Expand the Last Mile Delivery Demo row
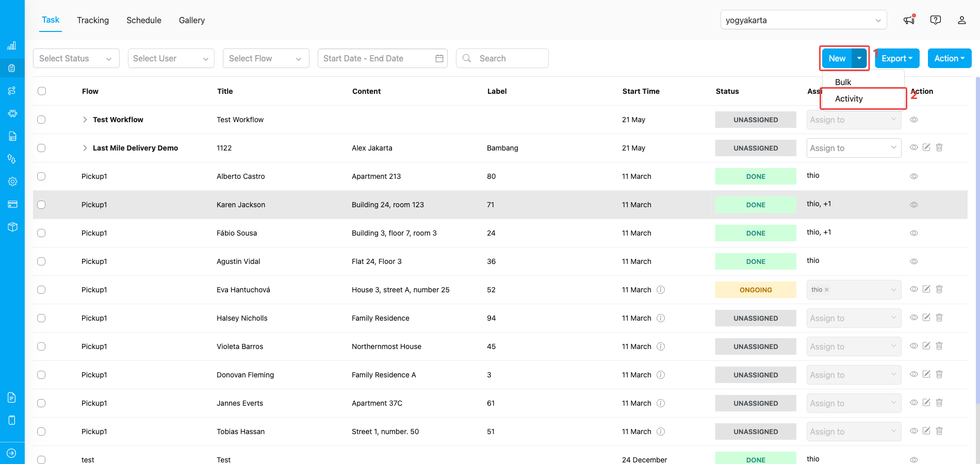The image size is (980, 464). [85, 148]
